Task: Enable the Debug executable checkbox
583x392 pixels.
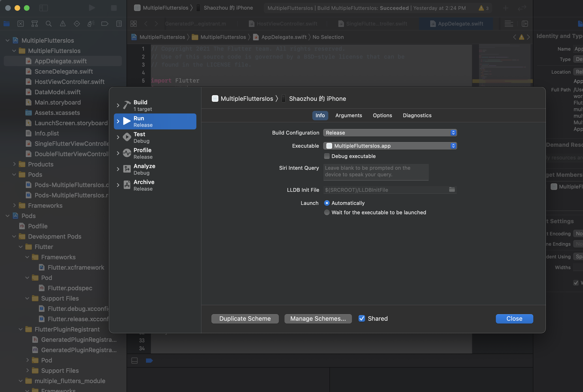Action: point(327,156)
